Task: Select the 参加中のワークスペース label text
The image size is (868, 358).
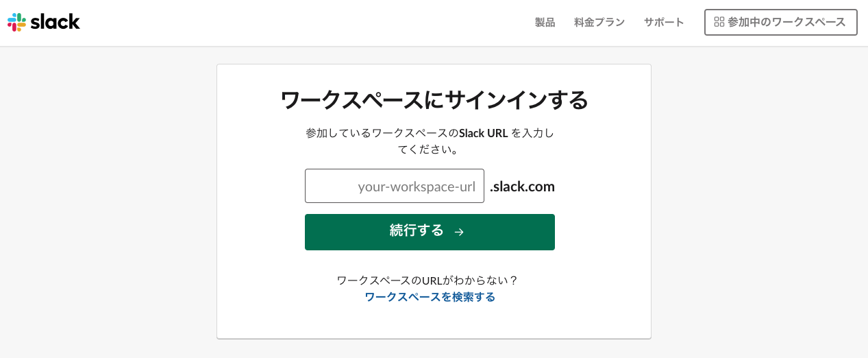Action: [x=786, y=22]
